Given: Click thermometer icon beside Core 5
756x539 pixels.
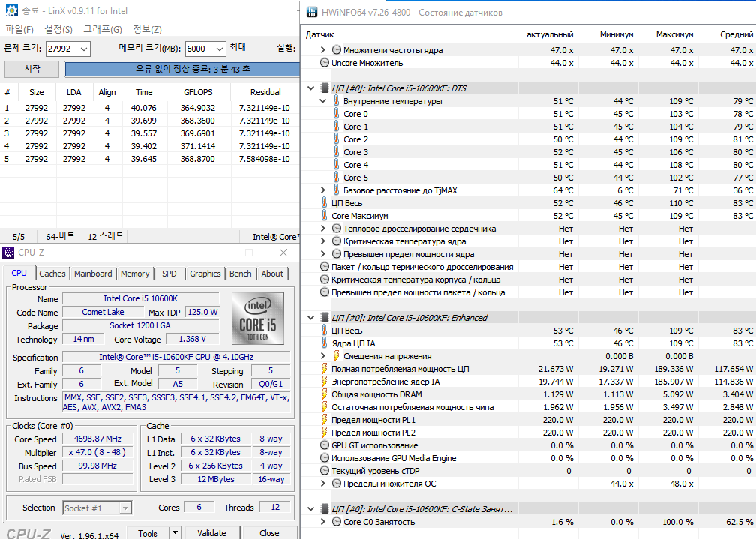Looking at the screenshot, I should coord(337,178).
